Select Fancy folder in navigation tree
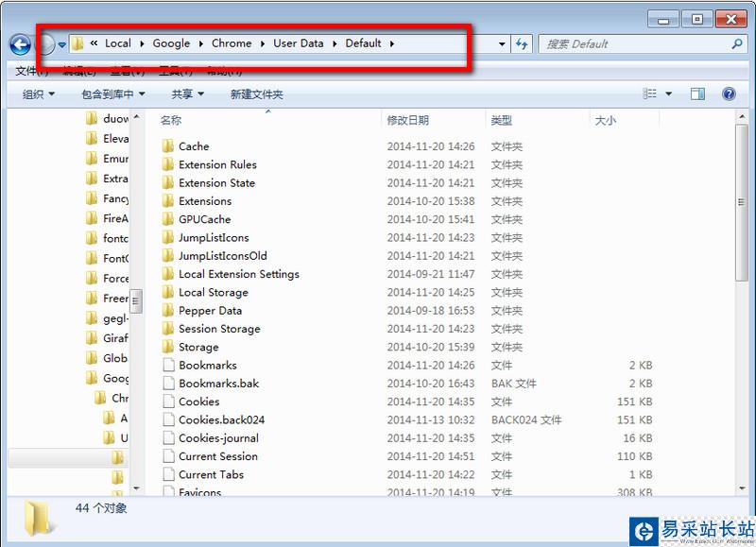 [107, 198]
